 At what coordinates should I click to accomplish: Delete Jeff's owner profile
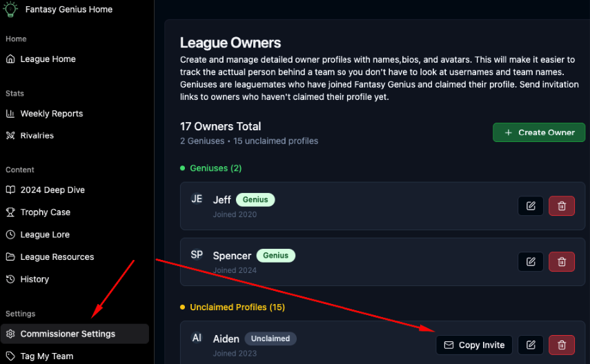(562, 205)
